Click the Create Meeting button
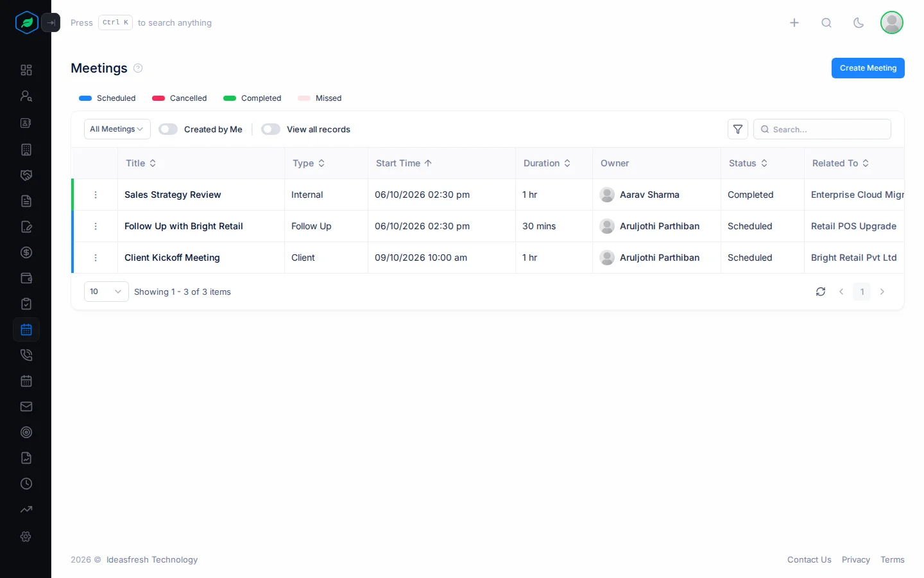The height and width of the screenshot is (578, 924). point(868,68)
